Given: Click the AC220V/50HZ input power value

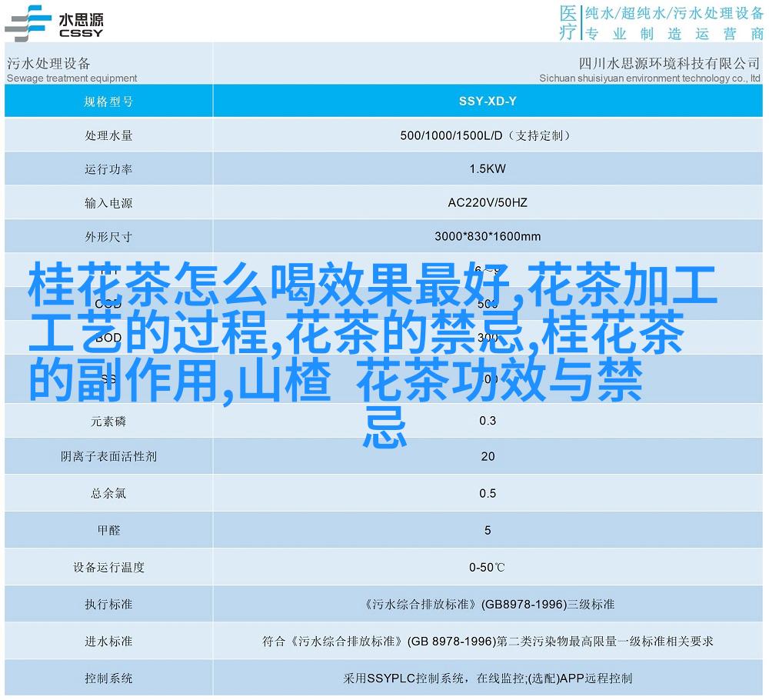Looking at the screenshot, I should tap(488, 203).
